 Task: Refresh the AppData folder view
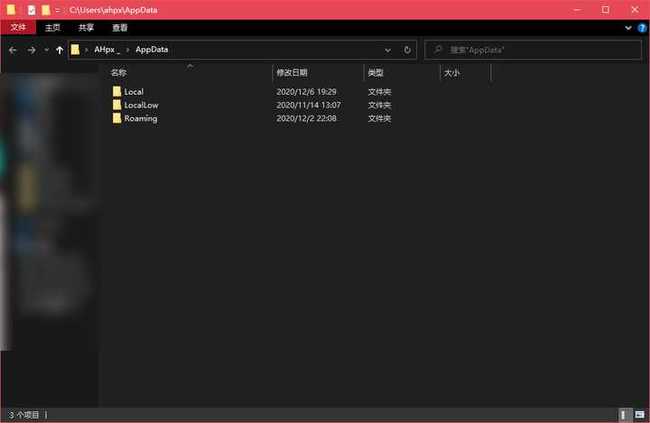407,49
